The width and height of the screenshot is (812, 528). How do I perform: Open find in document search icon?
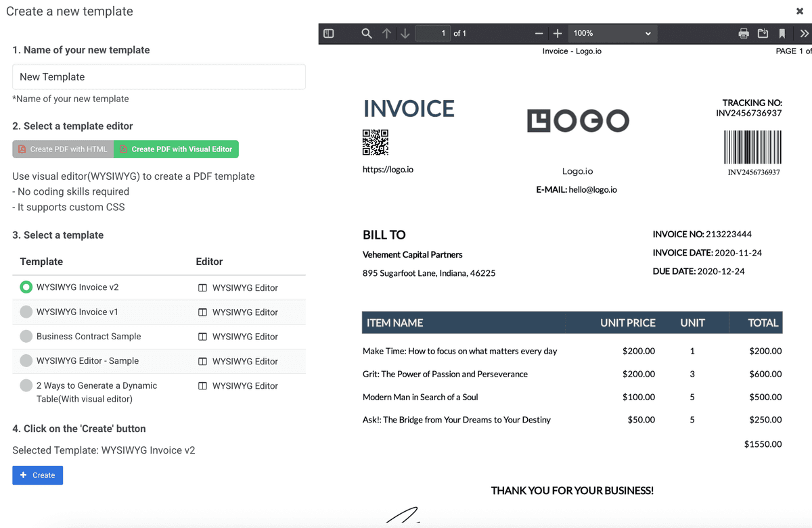pyautogui.click(x=367, y=33)
